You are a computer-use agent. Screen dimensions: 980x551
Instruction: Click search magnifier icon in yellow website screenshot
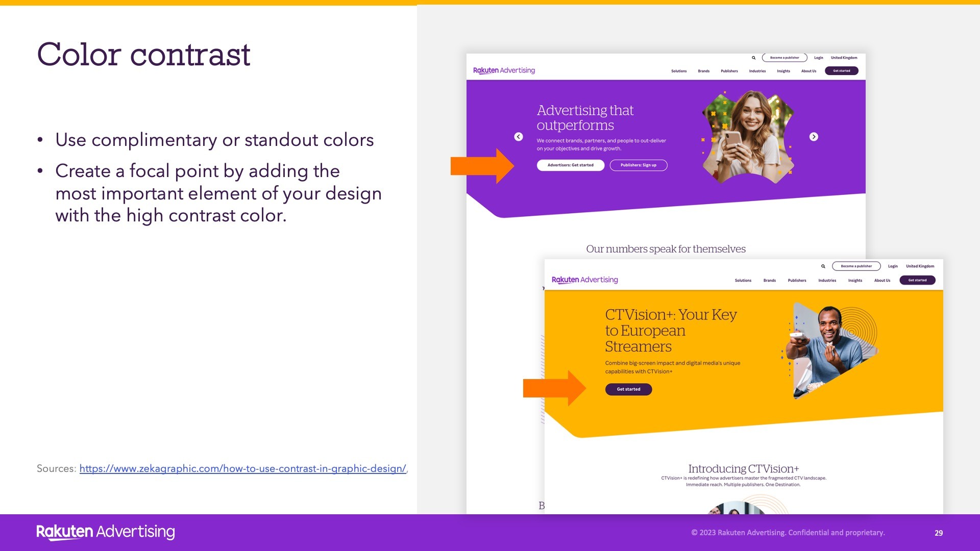pyautogui.click(x=823, y=266)
